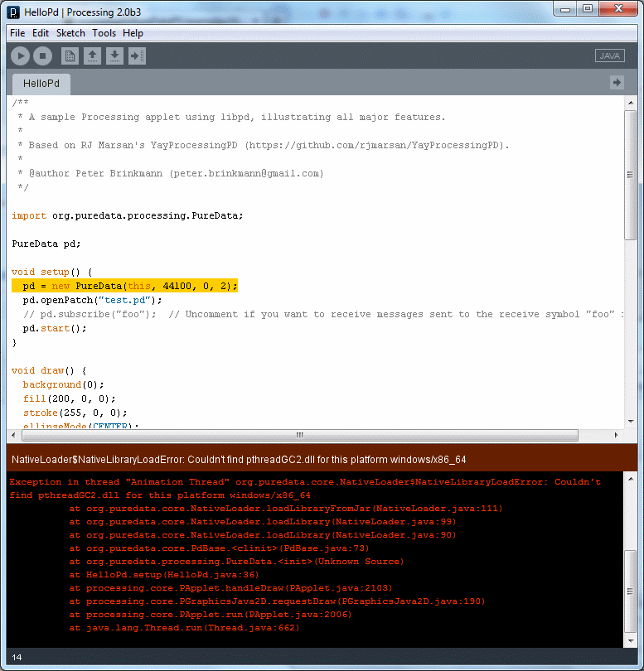Close the Processing window
The width and height of the screenshot is (644, 671).
pos(618,9)
